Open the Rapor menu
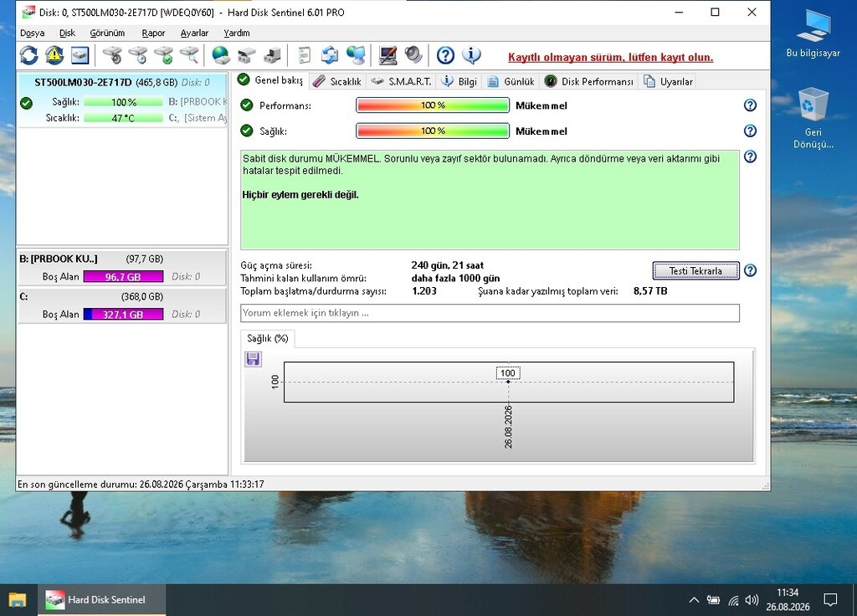The height and width of the screenshot is (616, 857). (153, 33)
